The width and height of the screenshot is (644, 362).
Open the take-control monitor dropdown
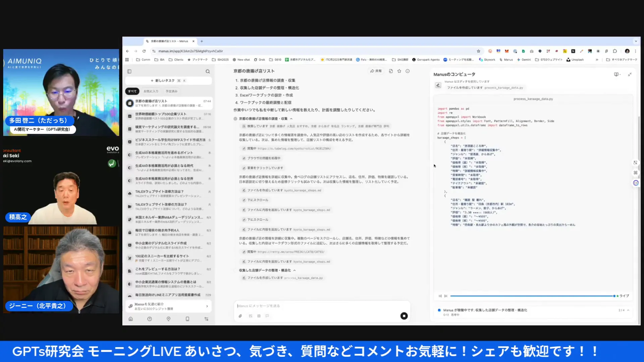617,74
